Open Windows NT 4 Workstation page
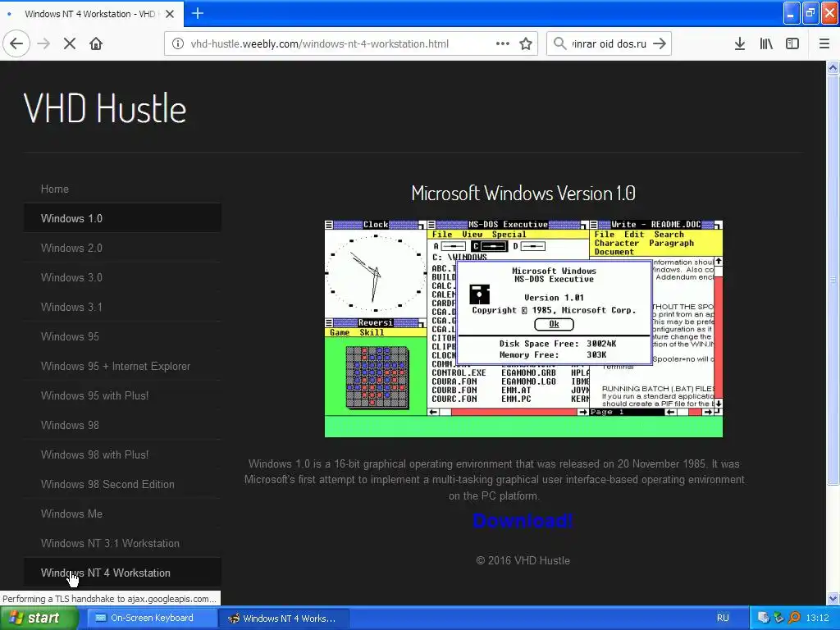This screenshot has width=840, height=630. [122, 572]
